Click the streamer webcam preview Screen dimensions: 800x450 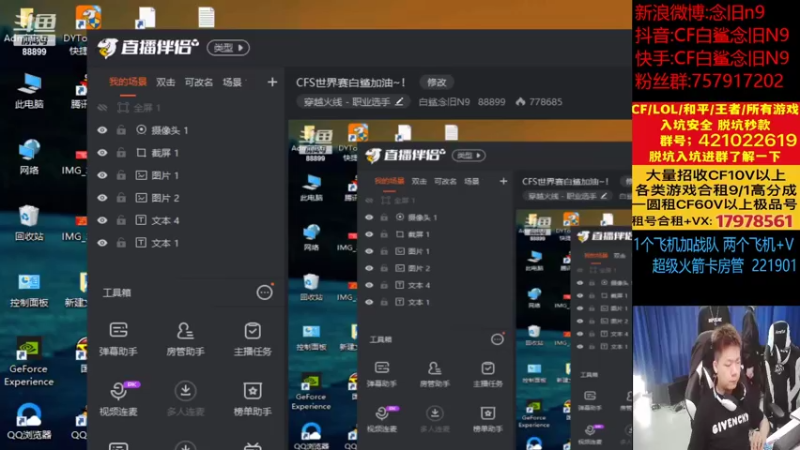(x=716, y=378)
